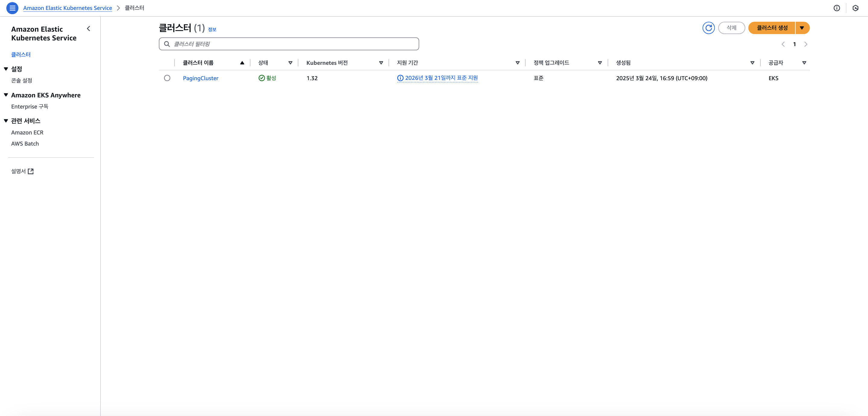Open Amazon ECR in the sidebar
Image resolution: width=868 pixels, height=416 pixels.
(27, 132)
